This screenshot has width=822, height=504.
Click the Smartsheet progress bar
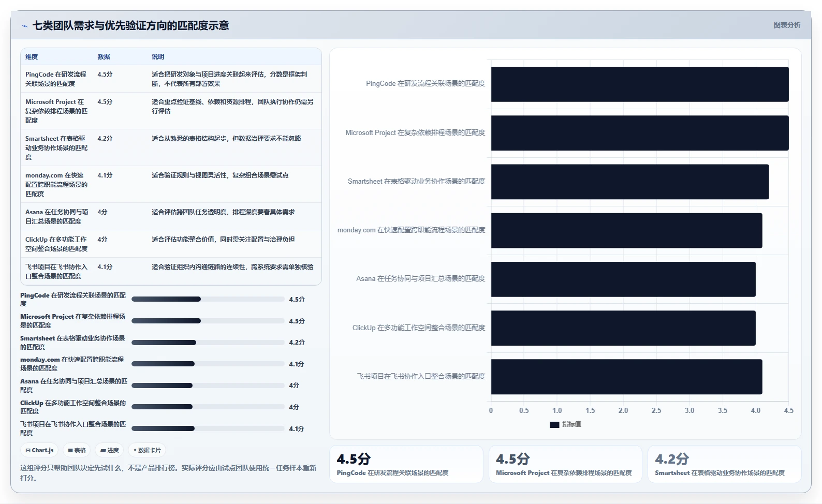click(208, 343)
